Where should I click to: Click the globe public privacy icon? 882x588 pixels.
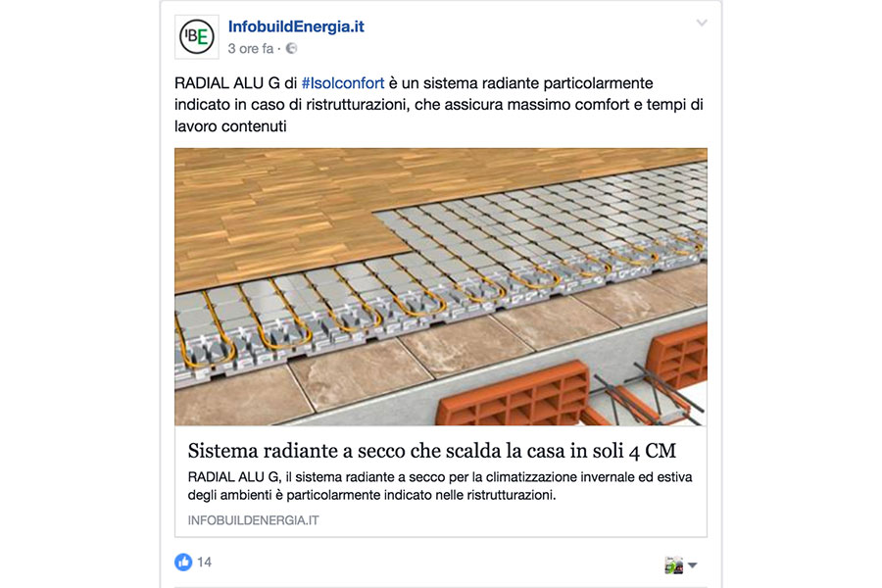point(291,49)
